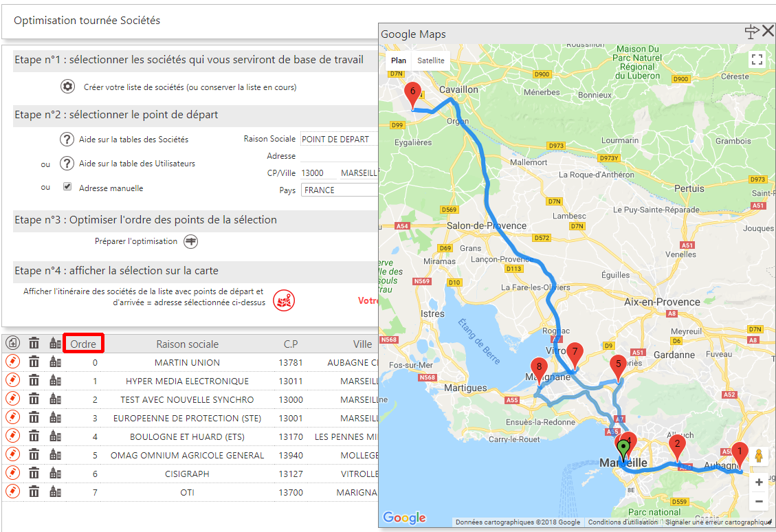Sort table by the Ordre column header
The image size is (776, 532).
tap(83, 344)
